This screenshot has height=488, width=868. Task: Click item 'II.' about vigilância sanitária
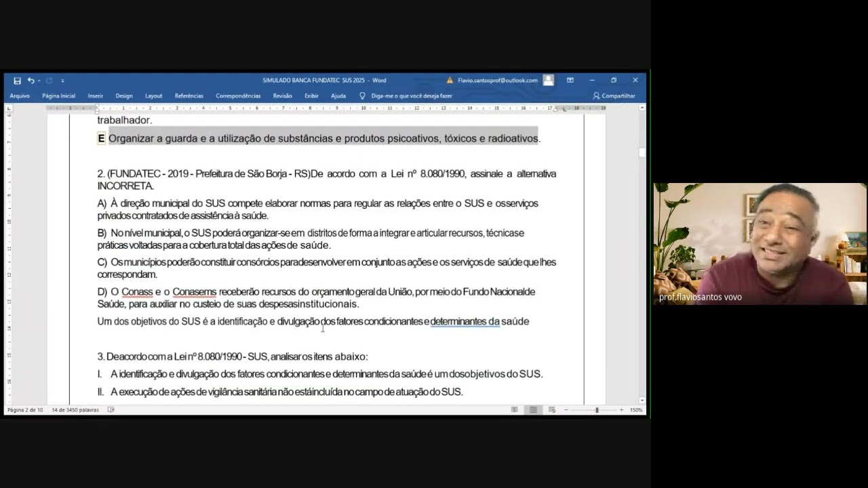[280, 392]
